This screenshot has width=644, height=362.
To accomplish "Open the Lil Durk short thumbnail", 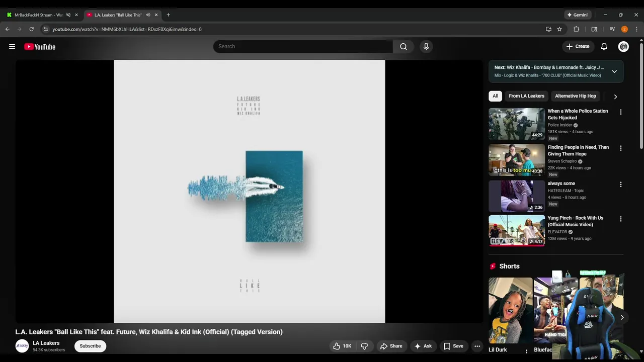I will tap(510, 310).
